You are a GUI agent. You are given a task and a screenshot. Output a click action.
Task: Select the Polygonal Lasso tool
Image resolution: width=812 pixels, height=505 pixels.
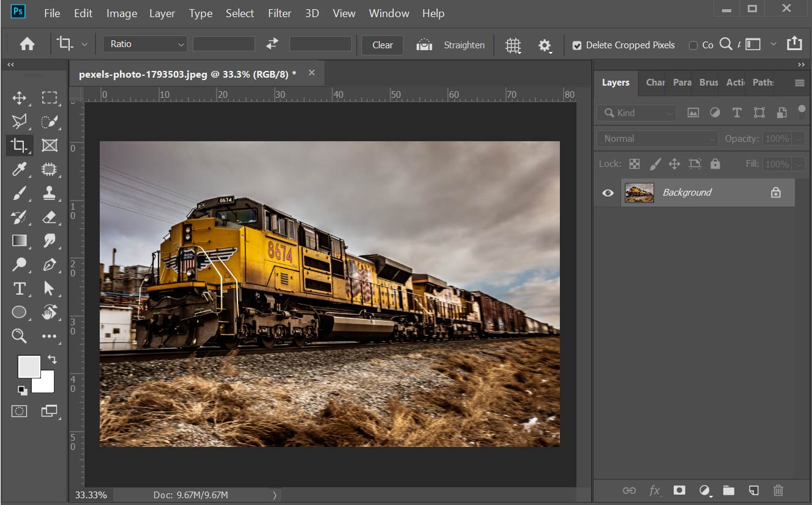pos(19,121)
